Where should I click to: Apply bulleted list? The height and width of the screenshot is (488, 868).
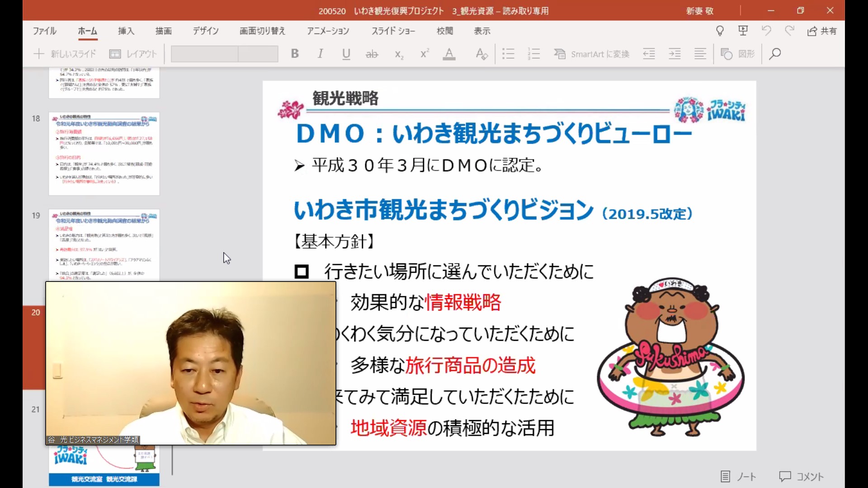click(508, 54)
